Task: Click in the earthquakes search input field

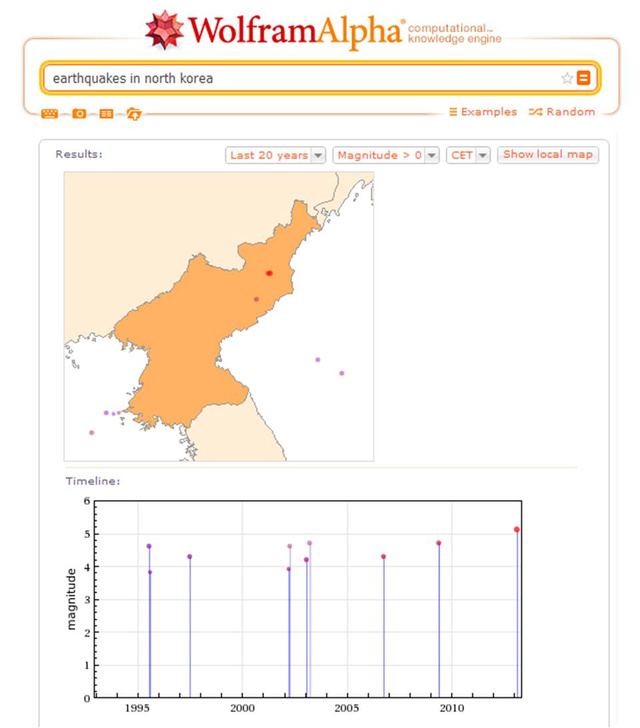Action: coord(300,78)
